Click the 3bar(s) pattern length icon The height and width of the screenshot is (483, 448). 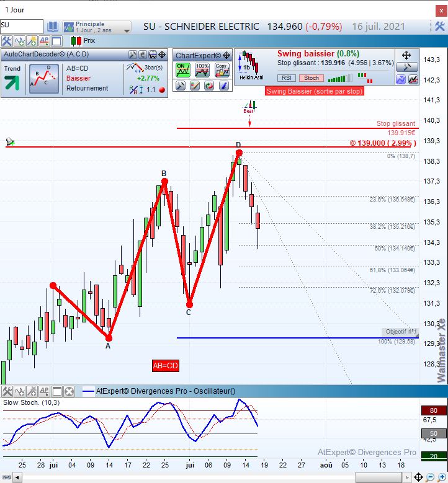tap(135, 68)
